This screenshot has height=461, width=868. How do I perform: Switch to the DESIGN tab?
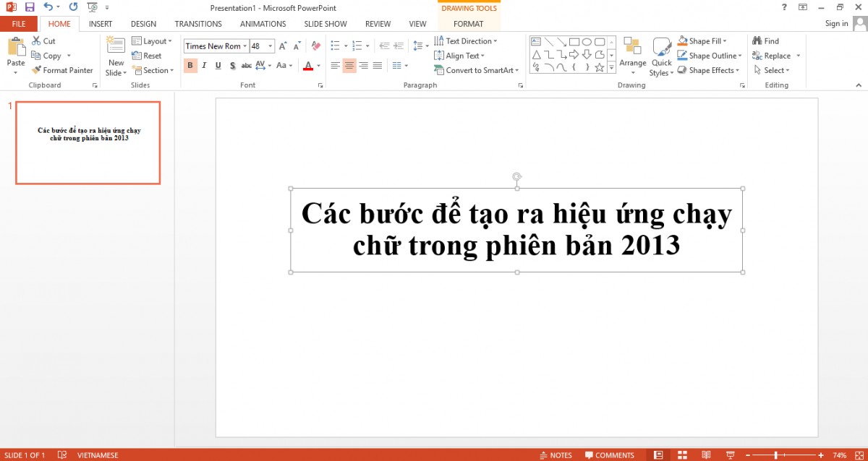(144, 24)
